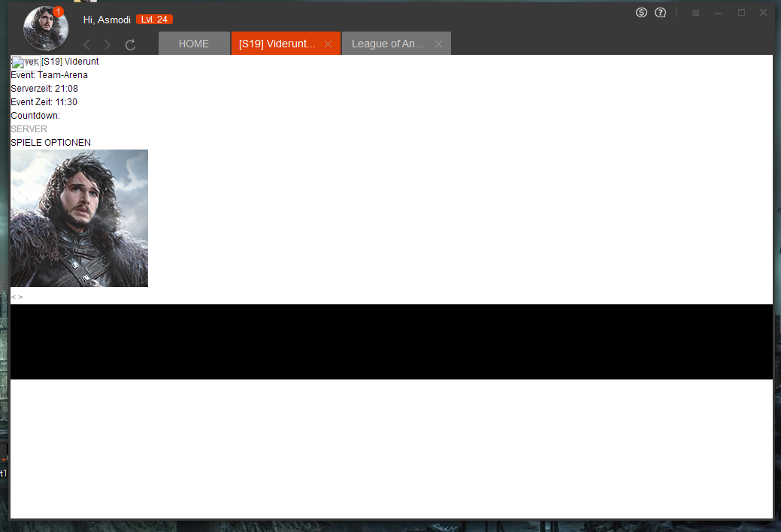
Task: Click the small "<" previous arrow below portrait
Action: 14,297
